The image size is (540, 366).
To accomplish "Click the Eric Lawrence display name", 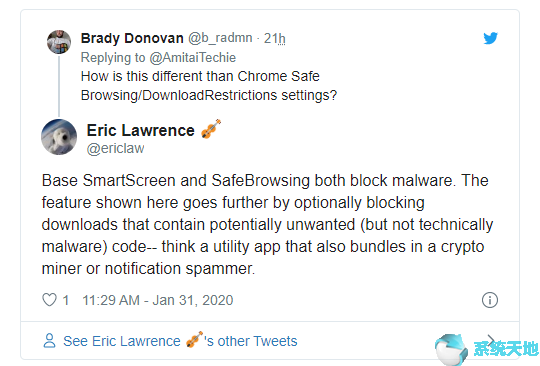I will [x=141, y=130].
